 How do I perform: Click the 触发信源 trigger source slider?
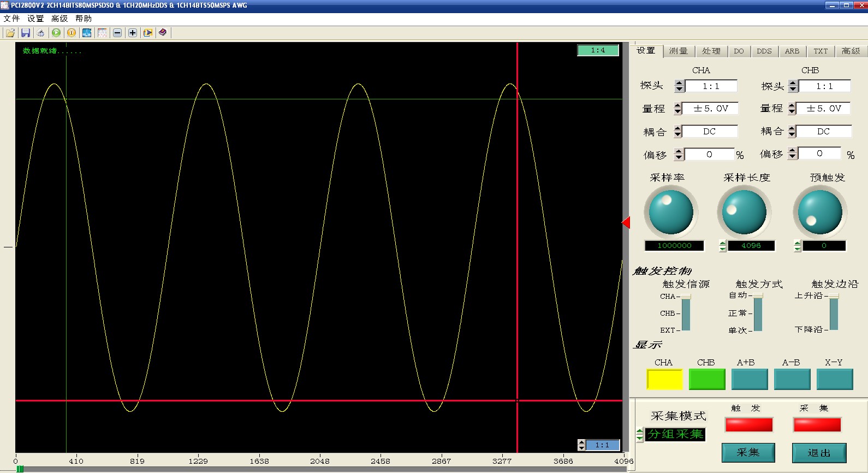click(x=686, y=313)
